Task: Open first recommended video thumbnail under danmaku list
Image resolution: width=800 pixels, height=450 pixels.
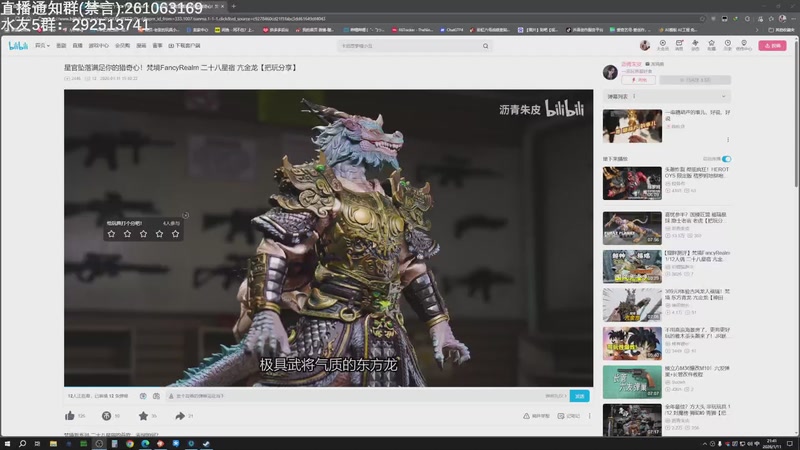Action: pos(632,126)
